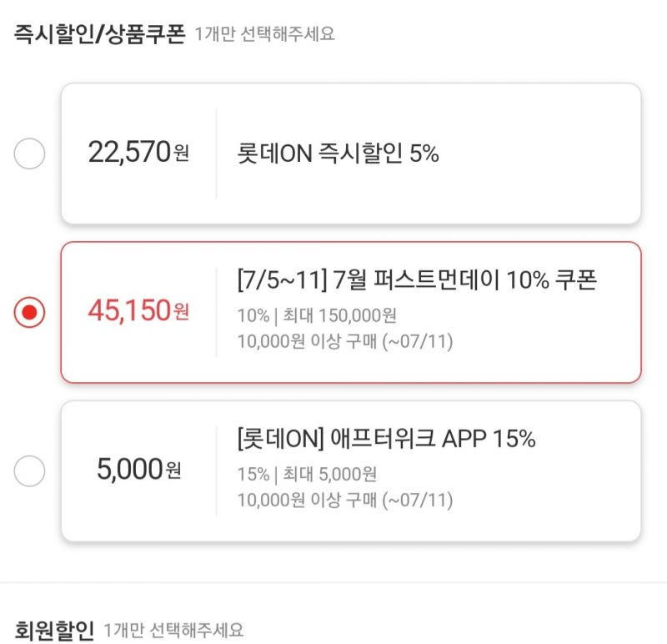Click 10,000원 이상 구매 condition in 퍼스트먼데이 coupon
This screenshot has width=667, height=644.
click(x=345, y=341)
